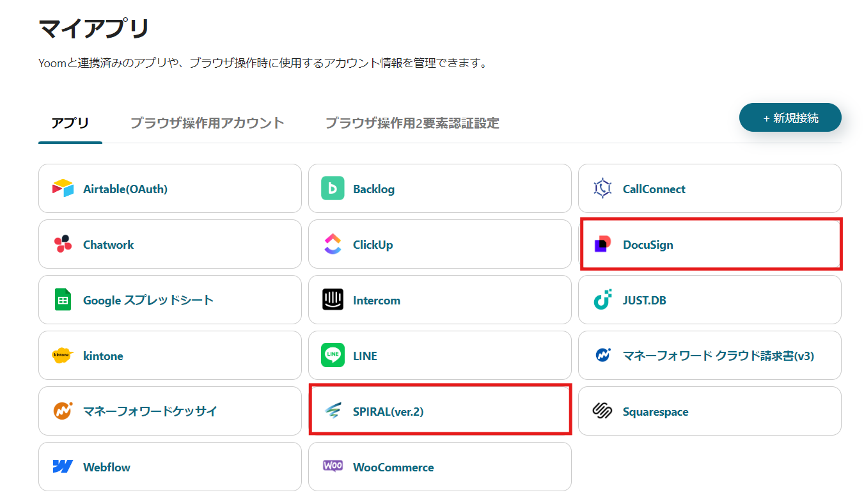The width and height of the screenshot is (864, 504).
Task: Select Google スプレッドシート label
Action: (x=148, y=301)
